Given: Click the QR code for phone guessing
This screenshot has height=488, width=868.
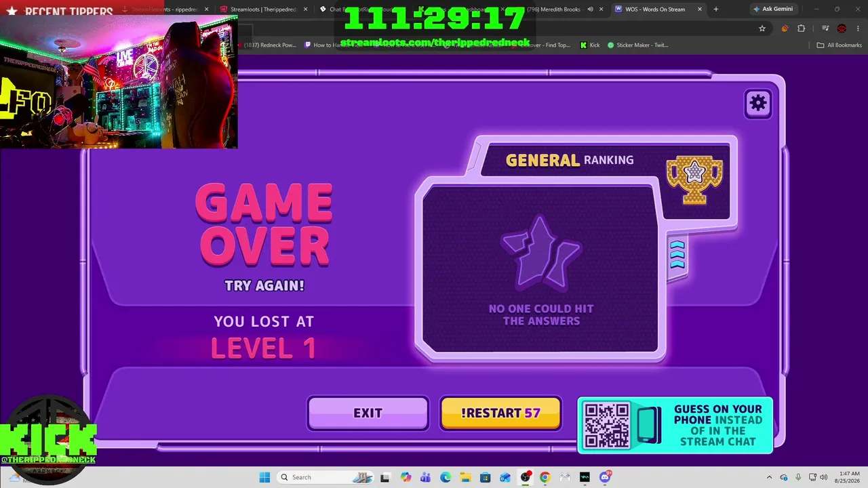Looking at the screenshot, I should [x=607, y=426].
